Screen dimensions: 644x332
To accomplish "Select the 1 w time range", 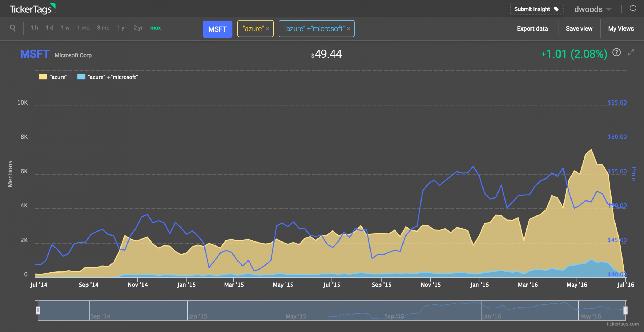I will tap(65, 28).
